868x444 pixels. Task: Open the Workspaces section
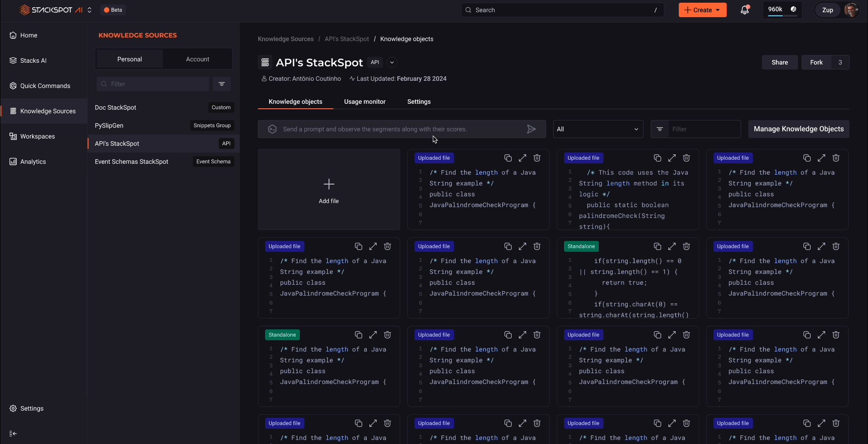pos(38,136)
